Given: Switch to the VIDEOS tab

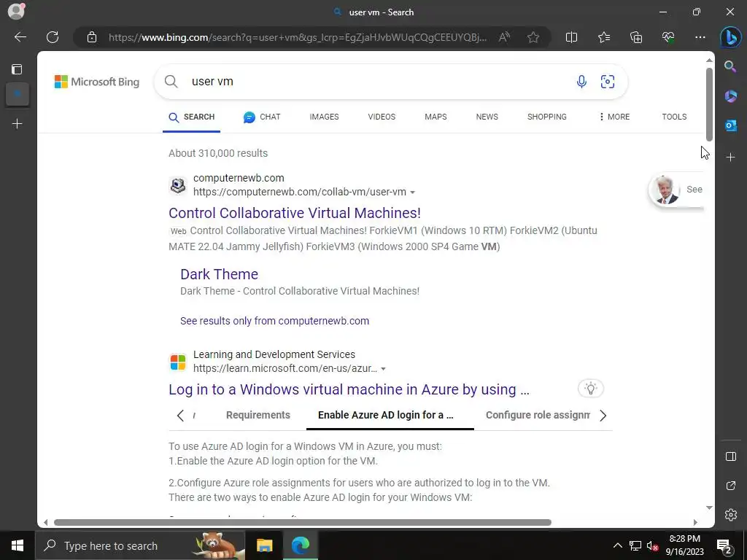Looking at the screenshot, I should (x=382, y=117).
